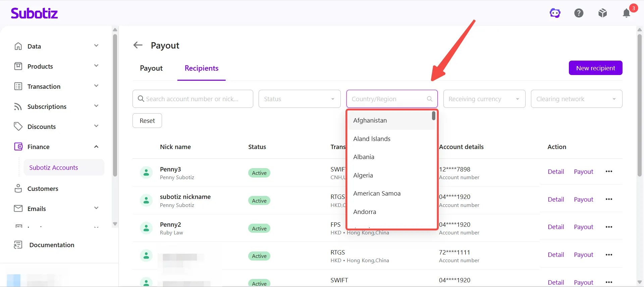Click the Subotiz logo
Screen dimensions: 644x287
tap(34, 13)
